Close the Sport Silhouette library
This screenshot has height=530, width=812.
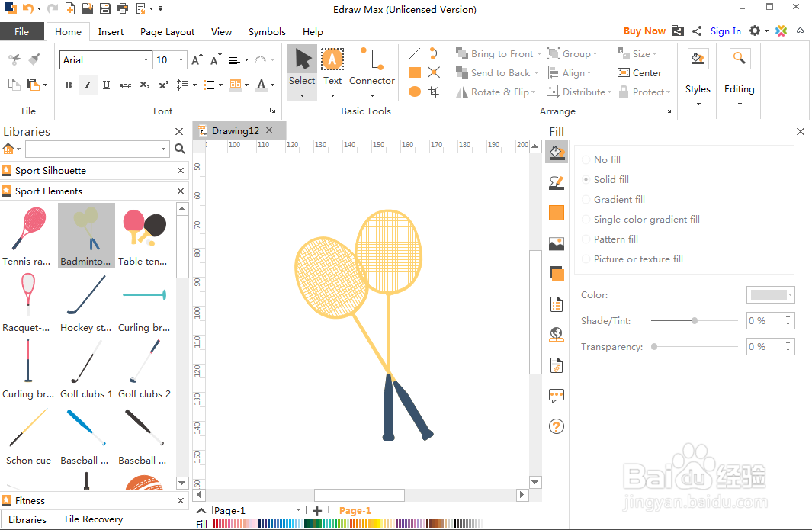pyautogui.click(x=181, y=171)
